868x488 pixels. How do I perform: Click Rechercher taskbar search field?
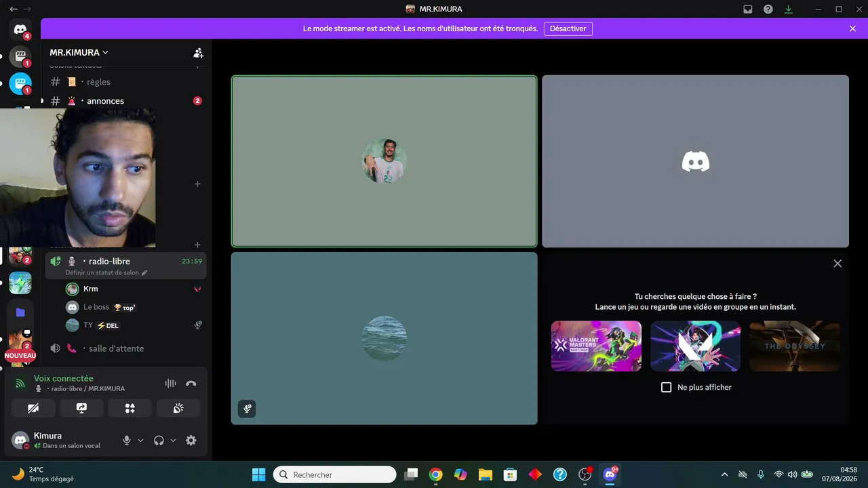tap(335, 474)
